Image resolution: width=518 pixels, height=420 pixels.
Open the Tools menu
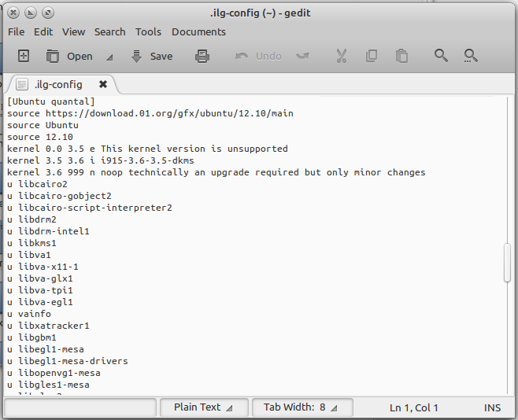coord(148,32)
